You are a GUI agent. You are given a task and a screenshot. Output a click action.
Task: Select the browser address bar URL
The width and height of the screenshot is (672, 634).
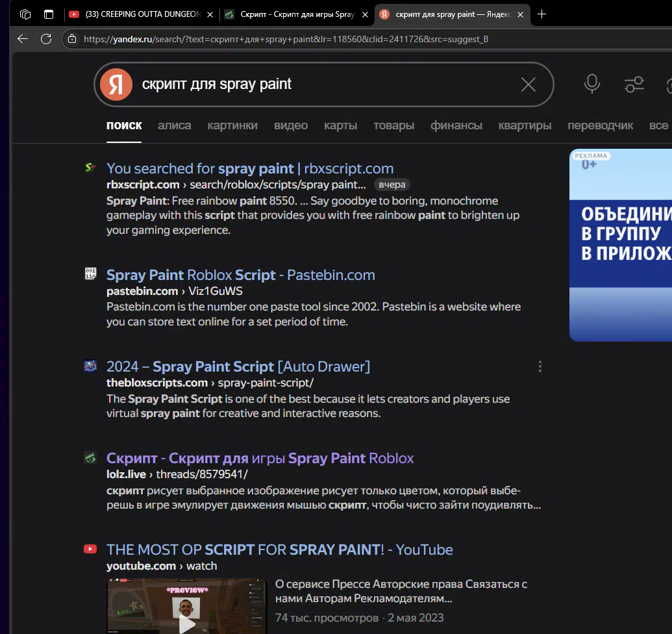(x=286, y=39)
